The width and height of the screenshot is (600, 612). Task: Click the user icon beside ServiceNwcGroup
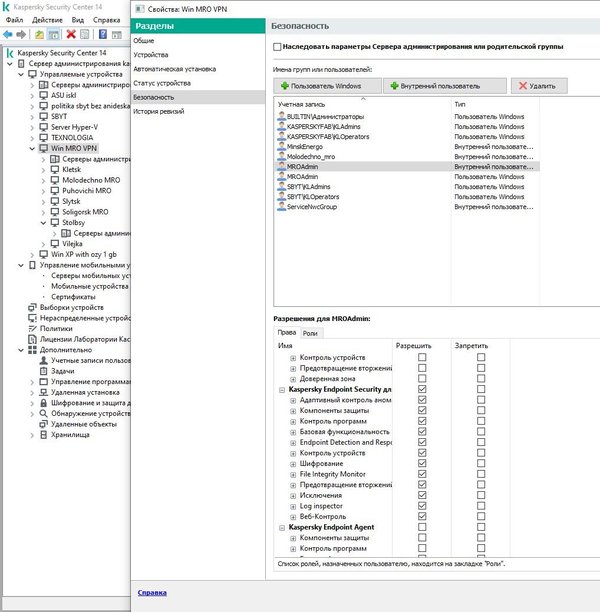pyautogui.click(x=281, y=206)
